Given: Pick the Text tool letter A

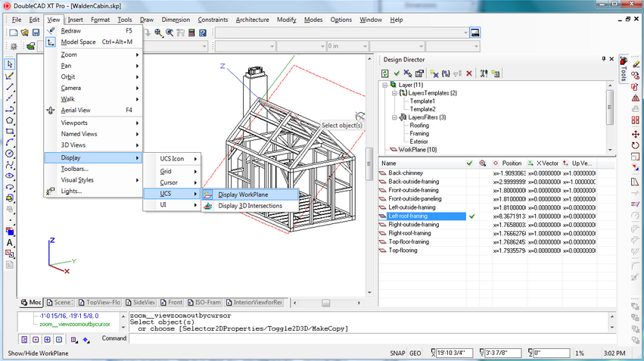Looking at the screenshot, I should (x=10, y=242).
